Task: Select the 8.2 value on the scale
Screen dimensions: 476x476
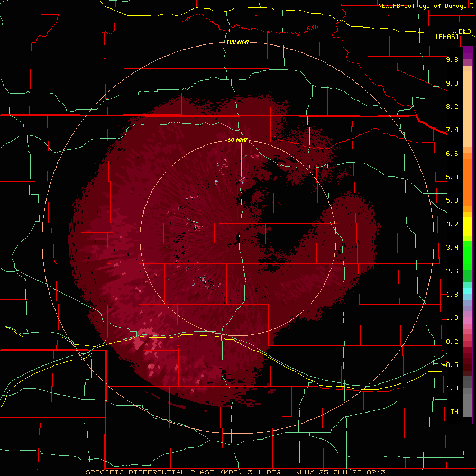Action: click(x=452, y=106)
